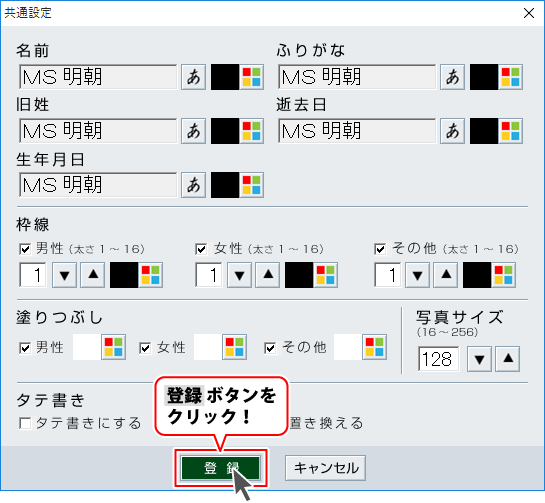Screen dimensions: 545x503
Task: Uncheck the 男性 border checkbox under 枠線
Action: (x=25, y=249)
